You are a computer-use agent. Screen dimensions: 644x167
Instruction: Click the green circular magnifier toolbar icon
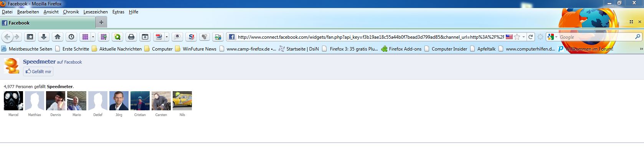click(117, 37)
